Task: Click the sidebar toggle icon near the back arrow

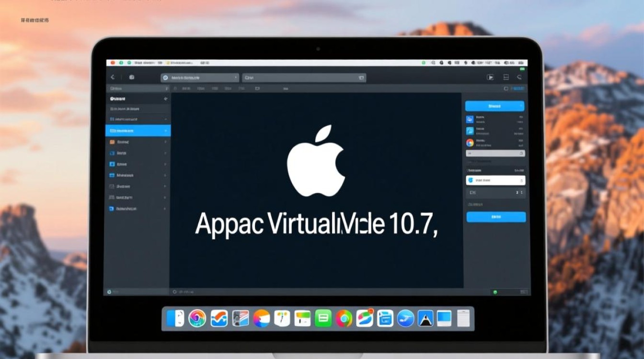Action: click(x=132, y=77)
